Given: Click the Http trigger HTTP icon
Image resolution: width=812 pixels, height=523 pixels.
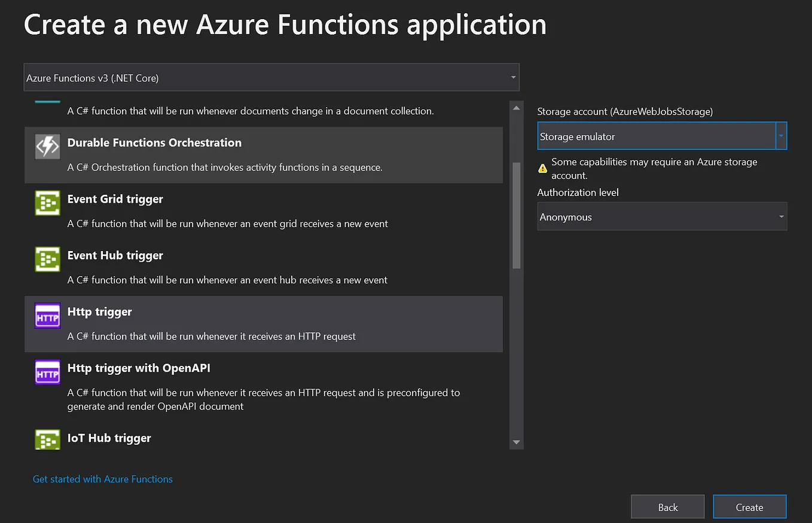Looking at the screenshot, I should pos(47,316).
